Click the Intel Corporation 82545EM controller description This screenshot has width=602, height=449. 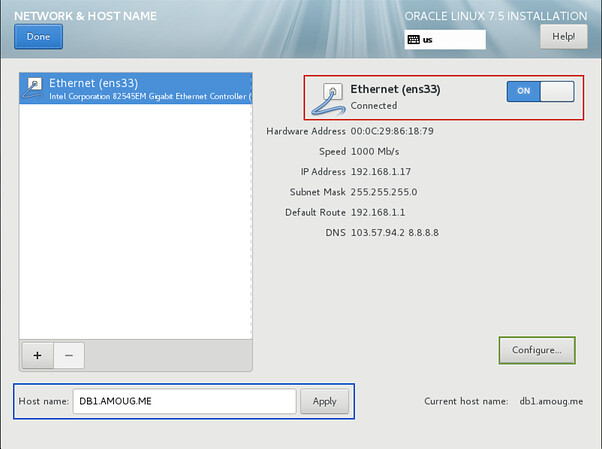pos(150,96)
